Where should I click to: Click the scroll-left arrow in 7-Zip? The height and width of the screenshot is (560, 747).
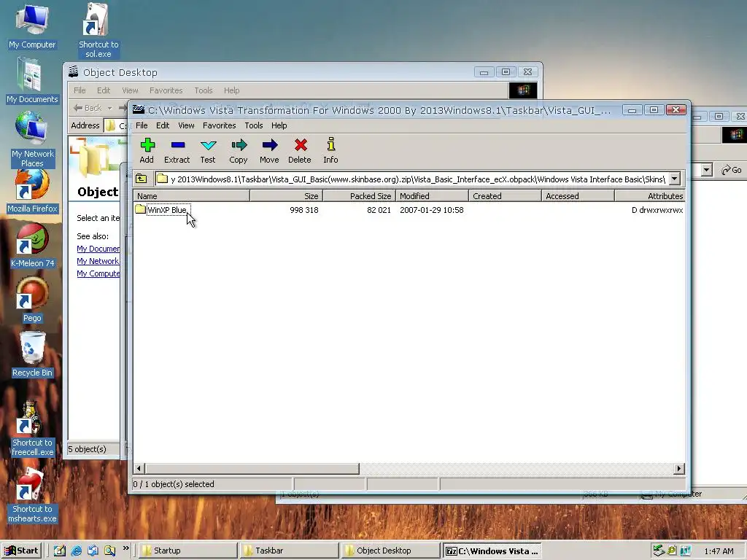tap(139, 469)
